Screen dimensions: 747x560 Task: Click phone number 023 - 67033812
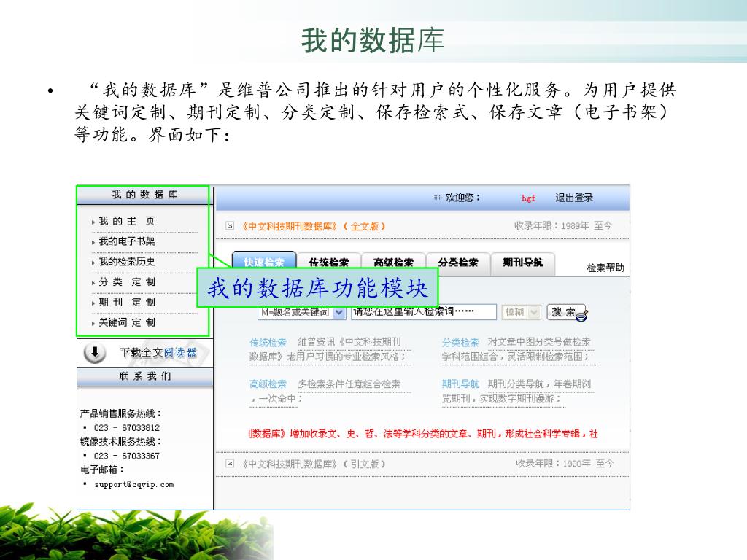pos(127,427)
